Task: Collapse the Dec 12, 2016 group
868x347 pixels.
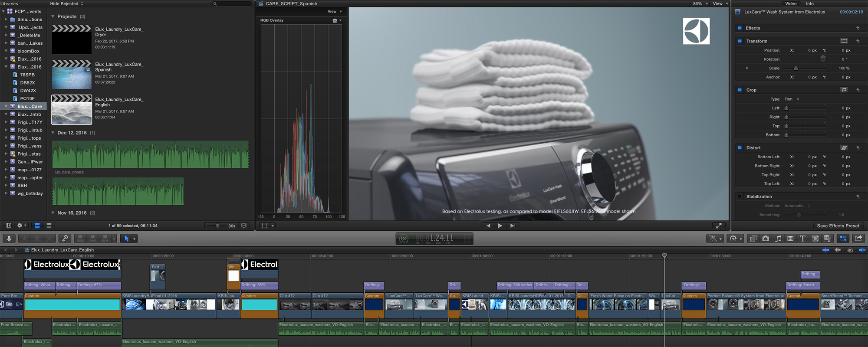Action: (53, 133)
